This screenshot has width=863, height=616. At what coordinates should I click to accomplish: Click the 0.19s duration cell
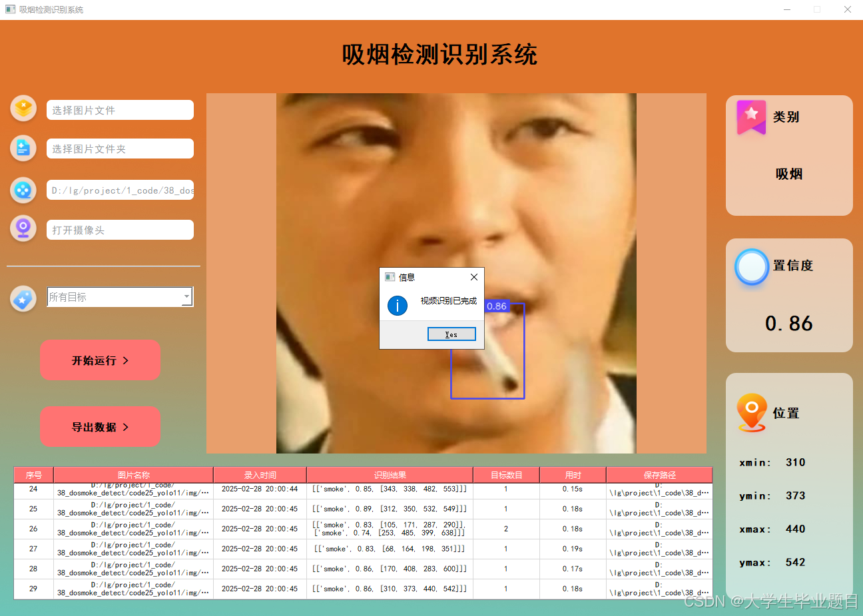[573, 549]
